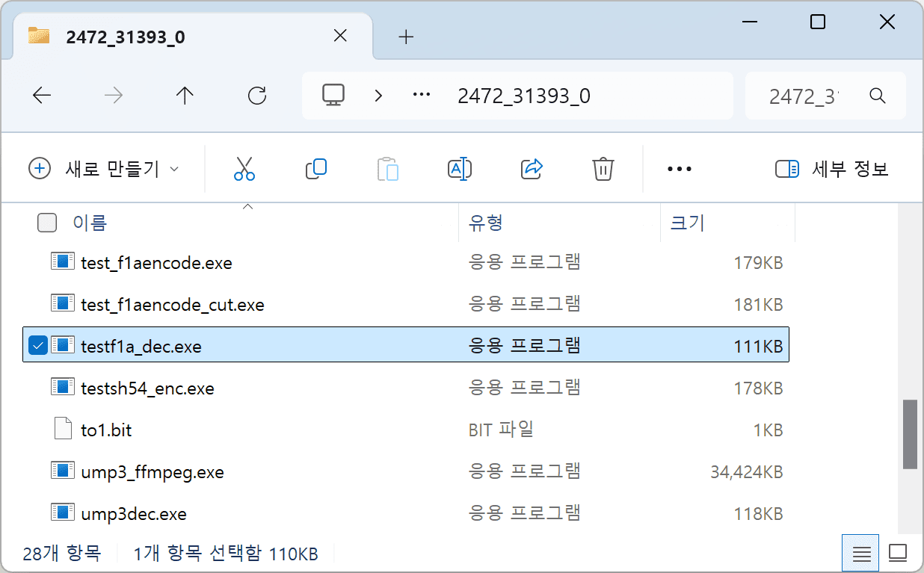Click the vertical scrollbar thumb
The width and height of the screenshot is (924, 573).
coord(909,434)
